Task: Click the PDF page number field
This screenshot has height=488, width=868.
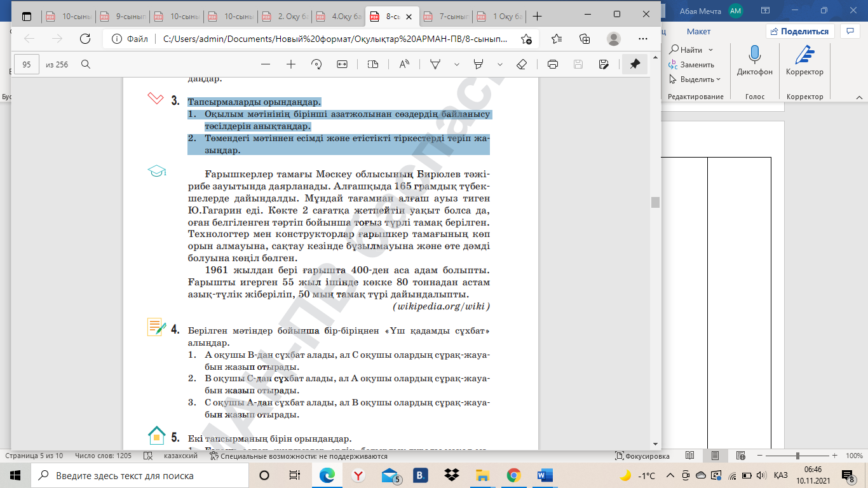Action: coord(27,64)
